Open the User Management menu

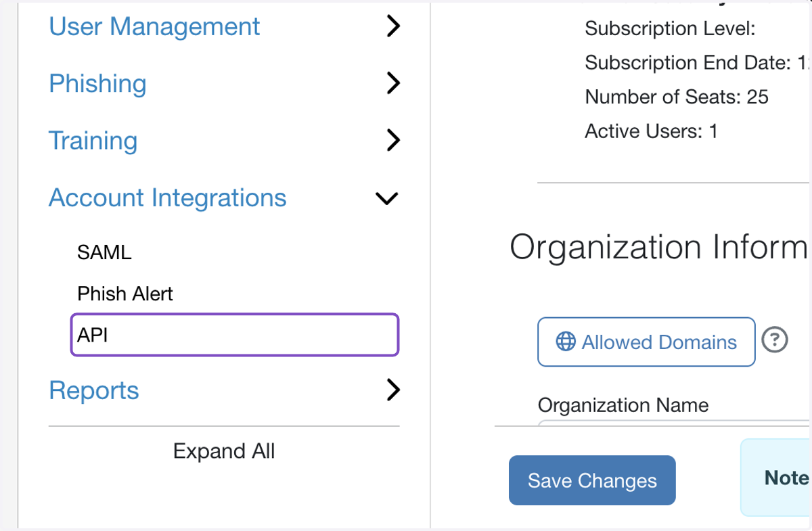click(x=154, y=26)
